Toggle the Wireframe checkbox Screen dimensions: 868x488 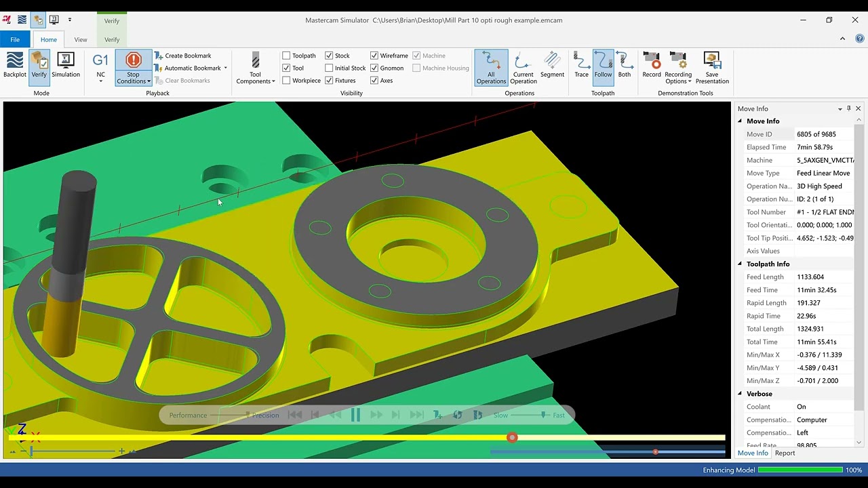(x=374, y=56)
